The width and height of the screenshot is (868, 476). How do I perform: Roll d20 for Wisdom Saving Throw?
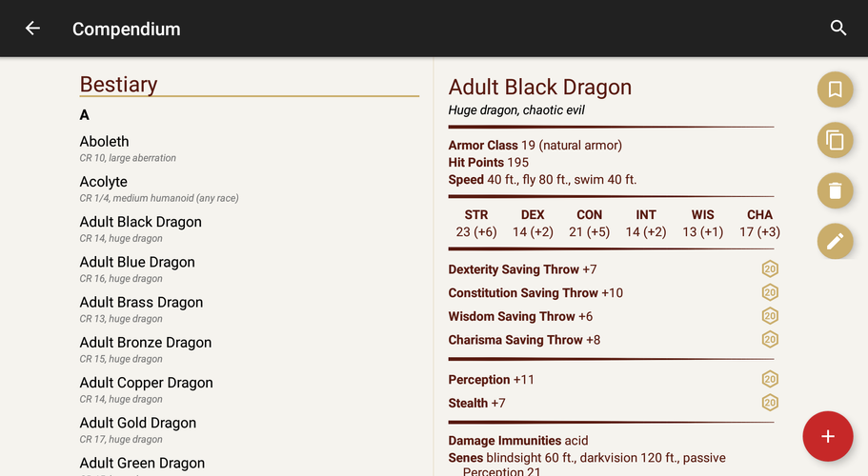(770, 316)
